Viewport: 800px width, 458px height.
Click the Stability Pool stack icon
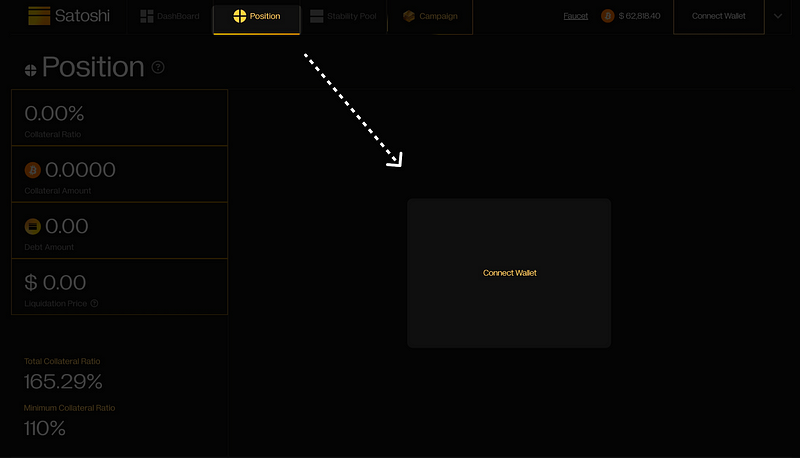pyautogui.click(x=317, y=16)
